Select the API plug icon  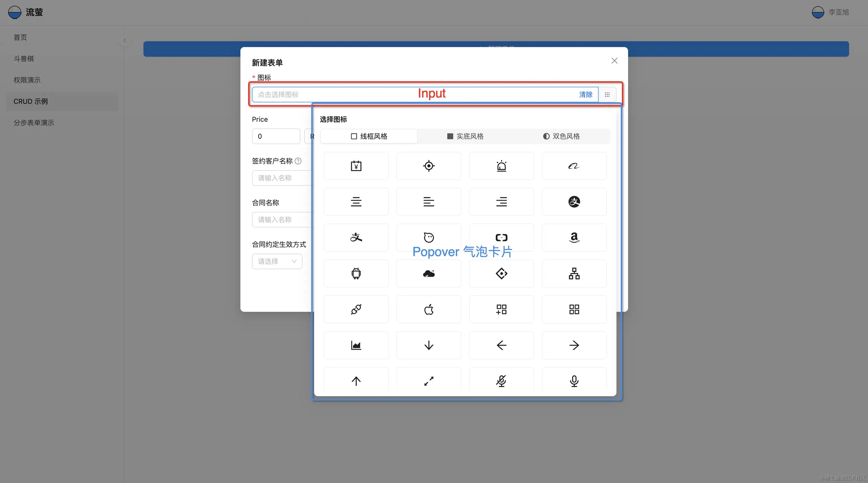[356, 309]
